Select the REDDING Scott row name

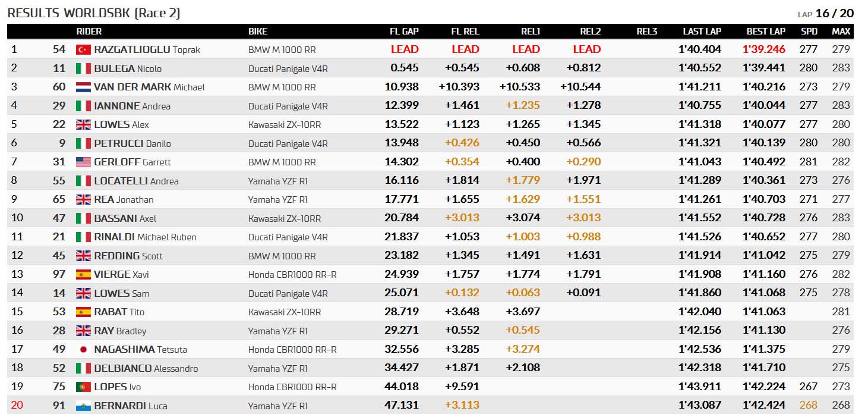(x=128, y=256)
